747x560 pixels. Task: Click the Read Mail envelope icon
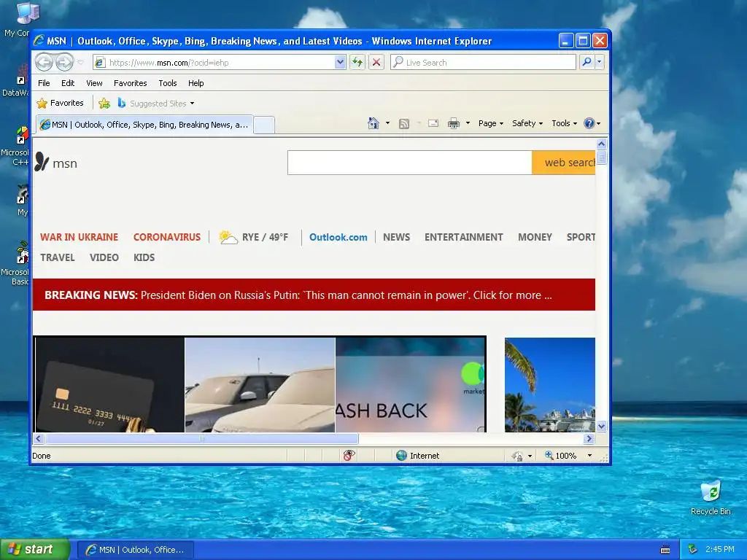point(433,123)
